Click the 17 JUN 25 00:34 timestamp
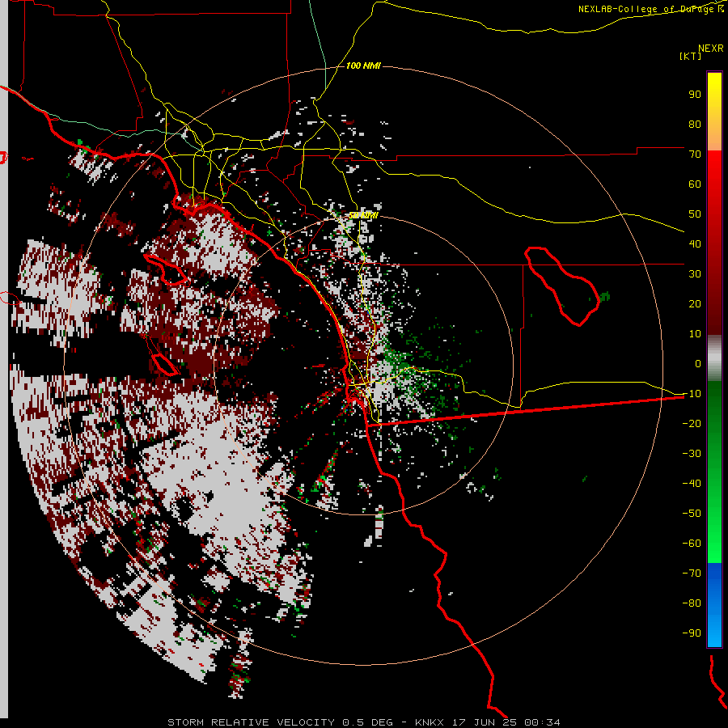This screenshot has height=728, width=728. click(x=506, y=722)
